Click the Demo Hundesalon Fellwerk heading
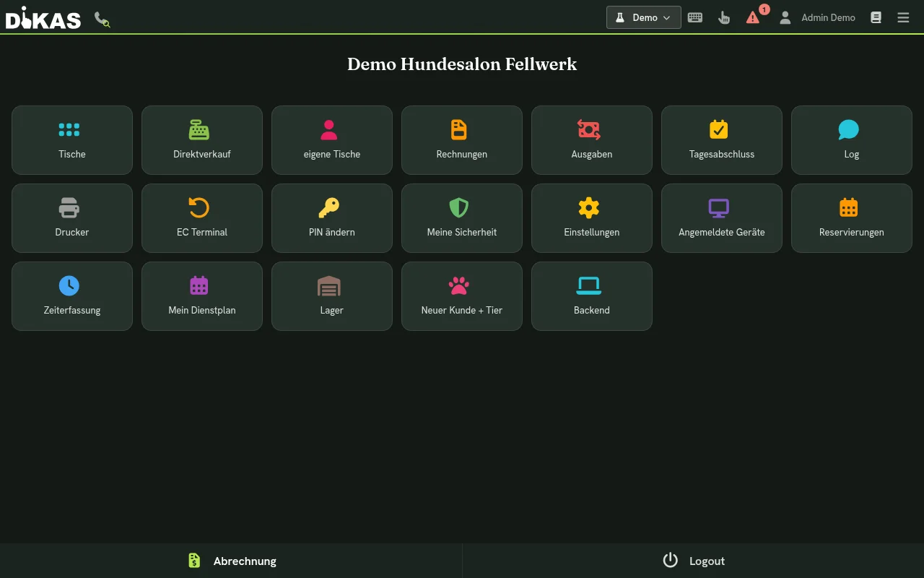 coord(462,64)
